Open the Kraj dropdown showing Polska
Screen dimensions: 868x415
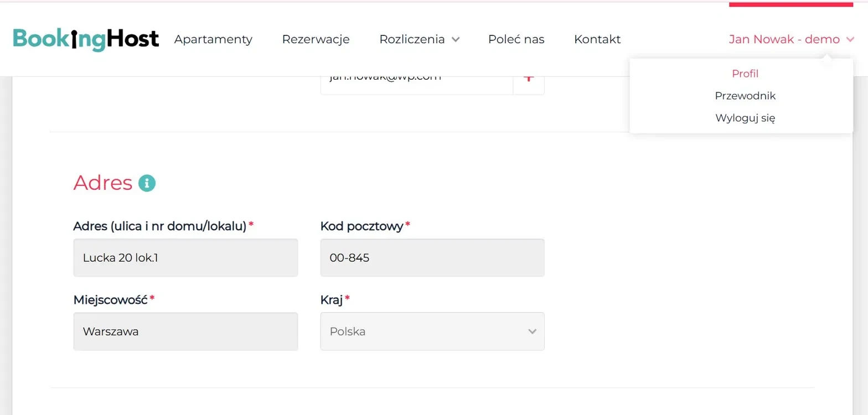(x=432, y=331)
